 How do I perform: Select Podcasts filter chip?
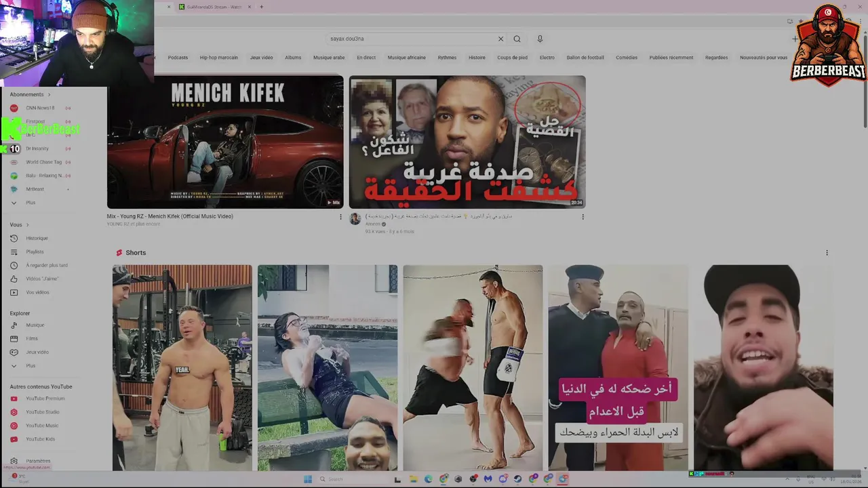click(178, 58)
